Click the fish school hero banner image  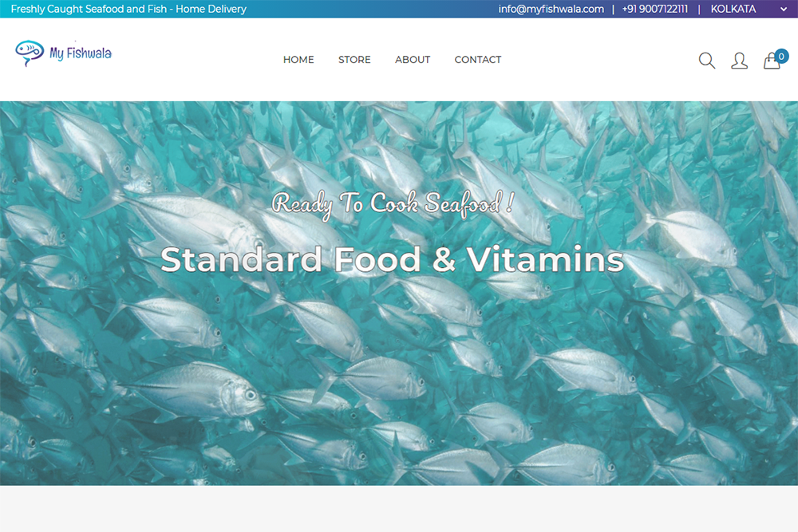pos(399,293)
